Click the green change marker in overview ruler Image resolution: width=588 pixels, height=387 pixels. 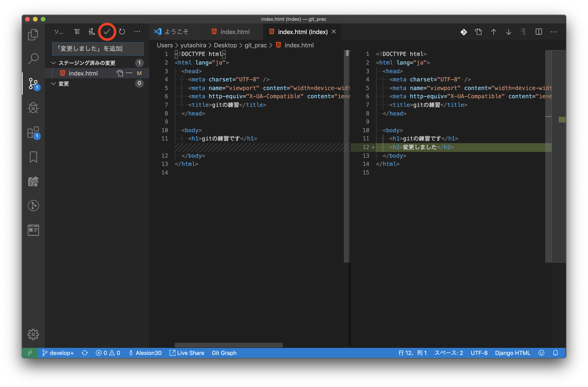(x=562, y=120)
